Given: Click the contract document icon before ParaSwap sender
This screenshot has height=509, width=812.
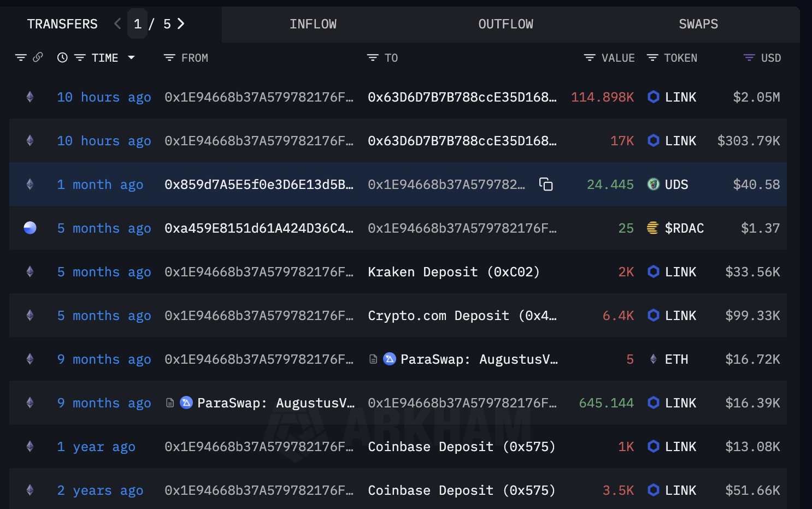Looking at the screenshot, I should click(170, 403).
